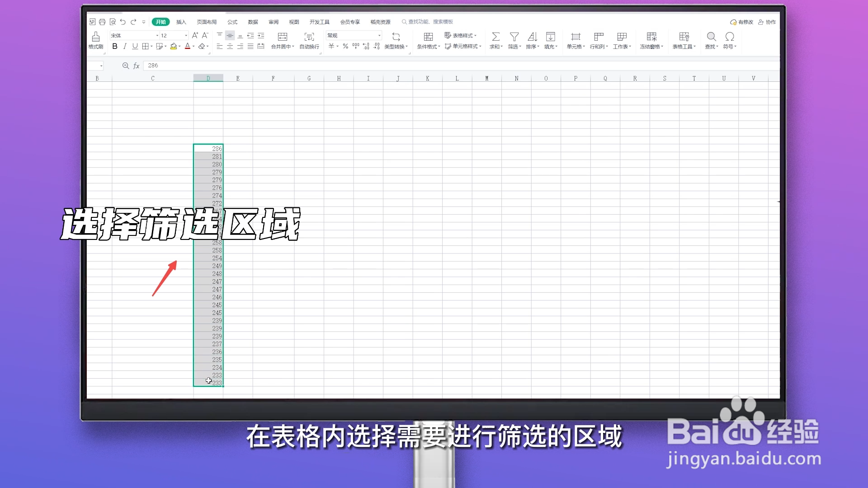Switch to the 插入 ribbon tab
Screen dimensions: 868x488
point(181,22)
